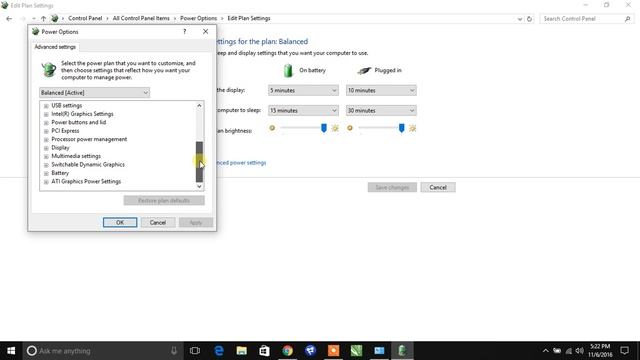Launch Google Chrome from taskbar
This screenshot has height=360, width=640.
pyautogui.click(x=287, y=351)
